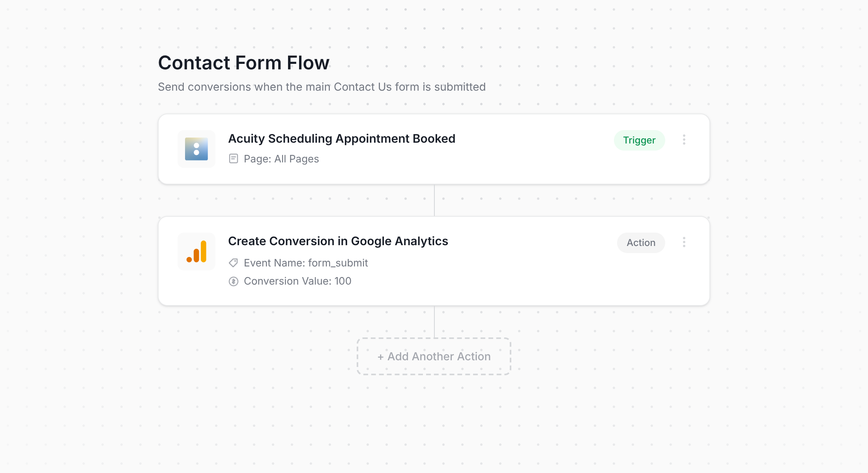Open the Event Name form_submit setting

306,263
